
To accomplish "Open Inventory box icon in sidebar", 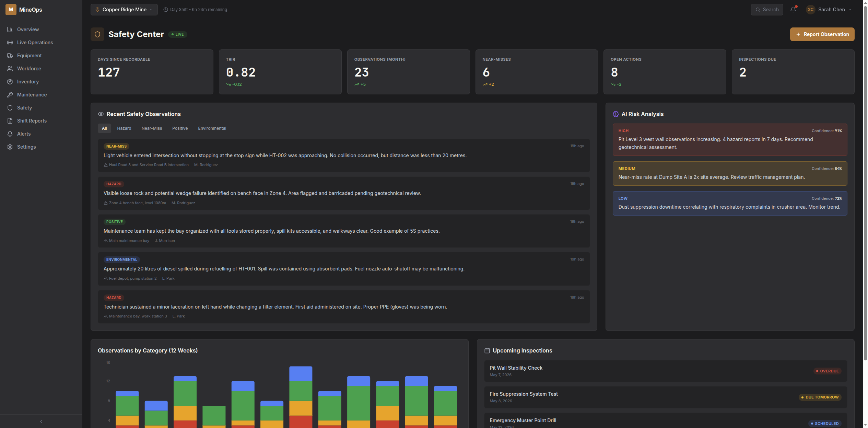I will pyautogui.click(x=10, y=82).
